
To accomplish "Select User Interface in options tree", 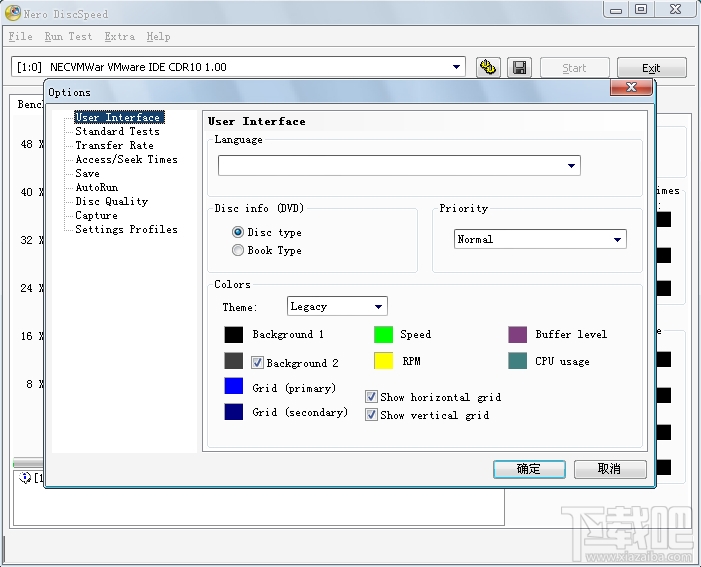I will [x=119, y=117].
